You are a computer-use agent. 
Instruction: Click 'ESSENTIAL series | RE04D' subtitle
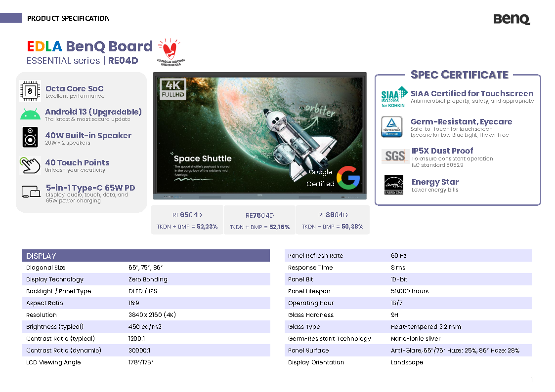pyautogui.click(x=82, y=61)
